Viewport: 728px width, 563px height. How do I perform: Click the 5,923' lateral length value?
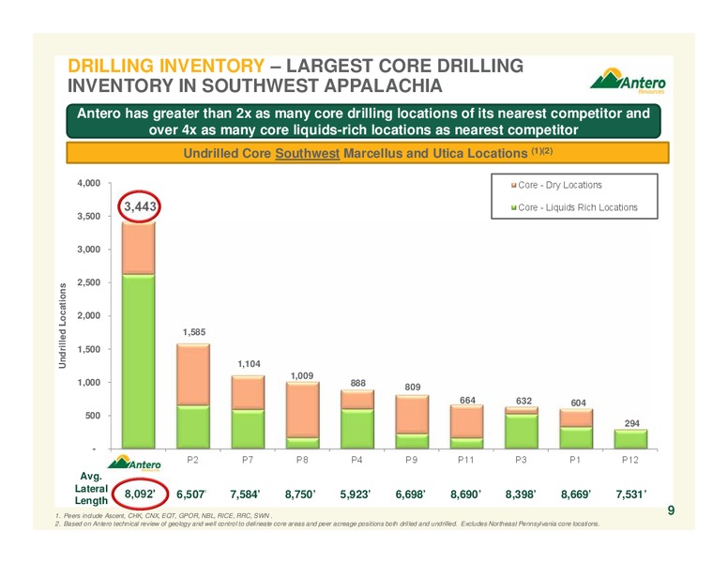pyautogui.click(x=356, y=495)
